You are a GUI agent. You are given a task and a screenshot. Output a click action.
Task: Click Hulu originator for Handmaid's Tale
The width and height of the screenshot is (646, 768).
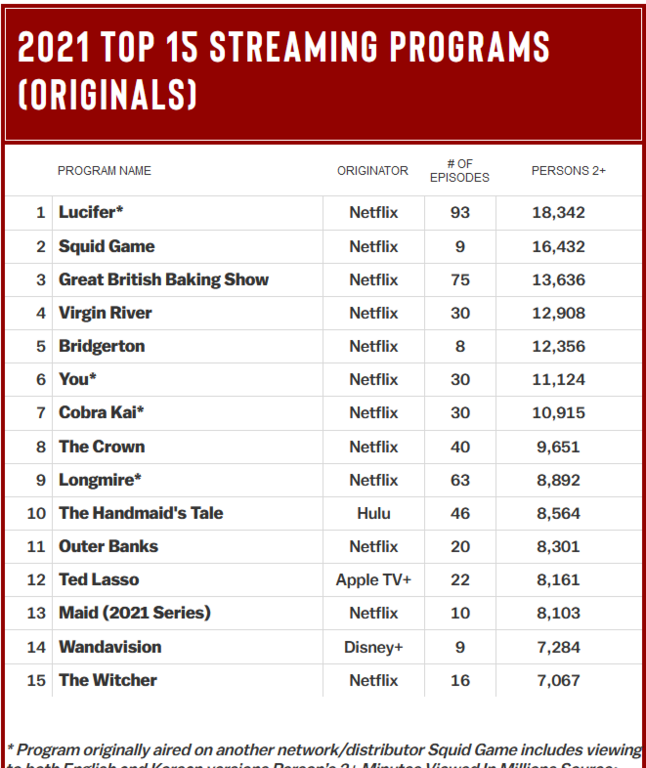373,513
